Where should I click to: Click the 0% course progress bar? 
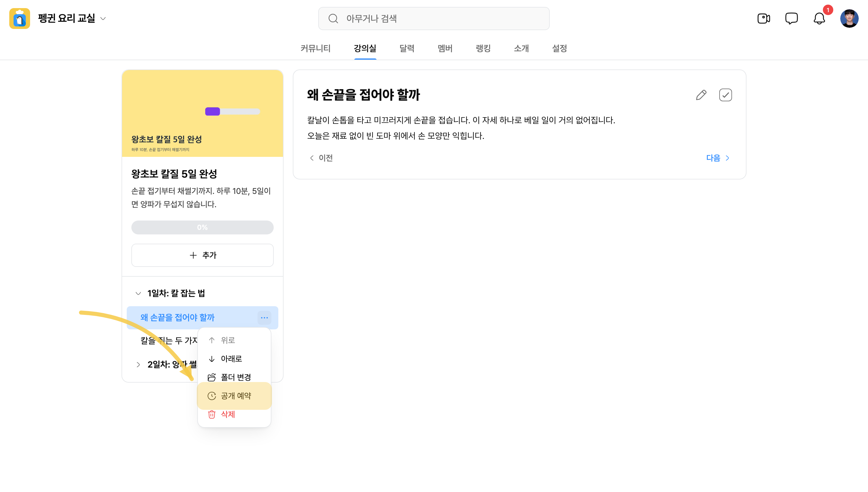202,227
